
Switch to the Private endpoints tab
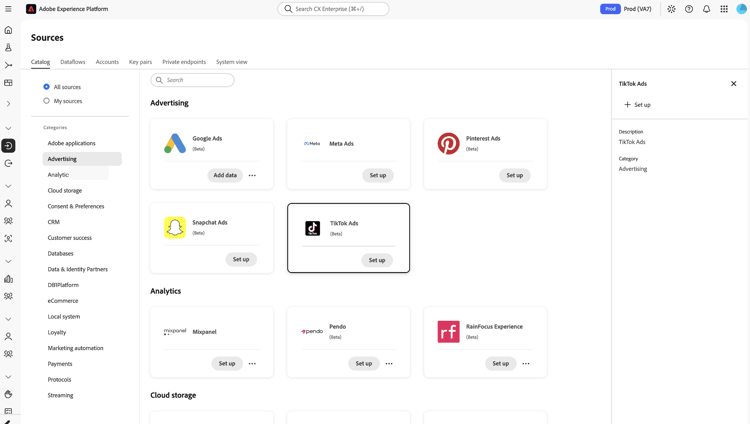[x=184, y=62]
